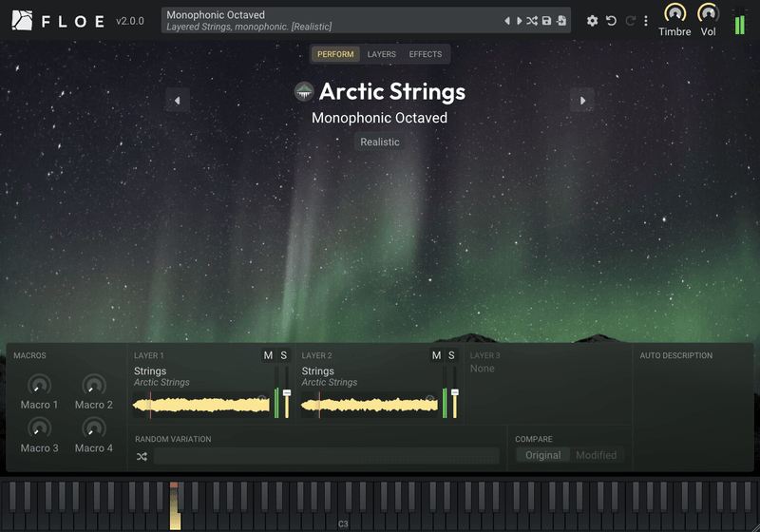Click the Macro 4 knob

[x=93, y=428]
